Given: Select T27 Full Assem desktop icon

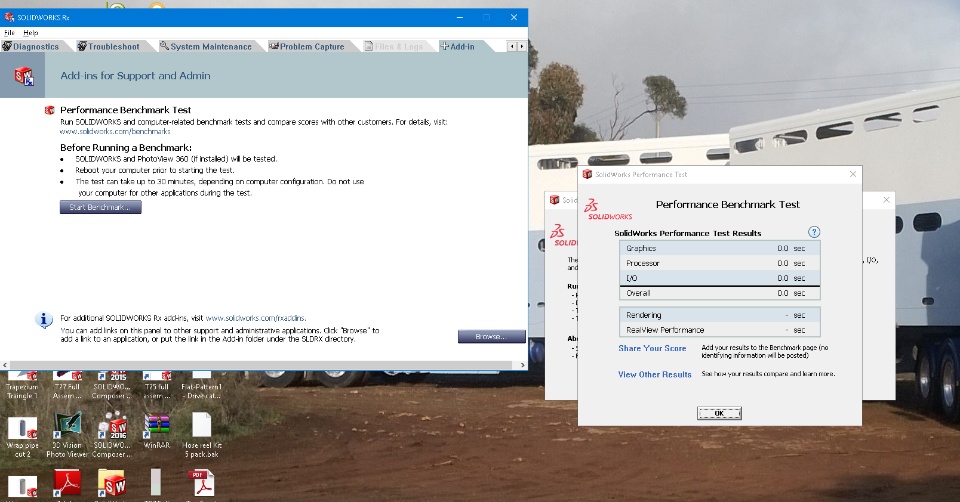Looking at the screenshot, I should click(67, 384).
